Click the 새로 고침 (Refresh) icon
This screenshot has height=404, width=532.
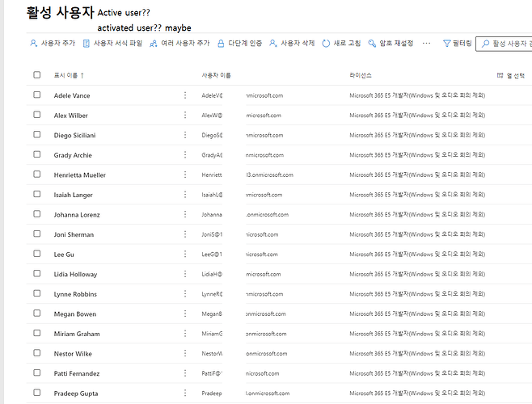coord(326,44)
